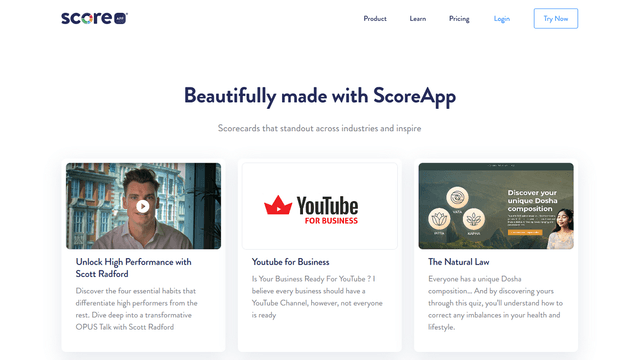640x360 pixels.
Task: Click the description starting Is Your Business Ready
Action: 317,297
